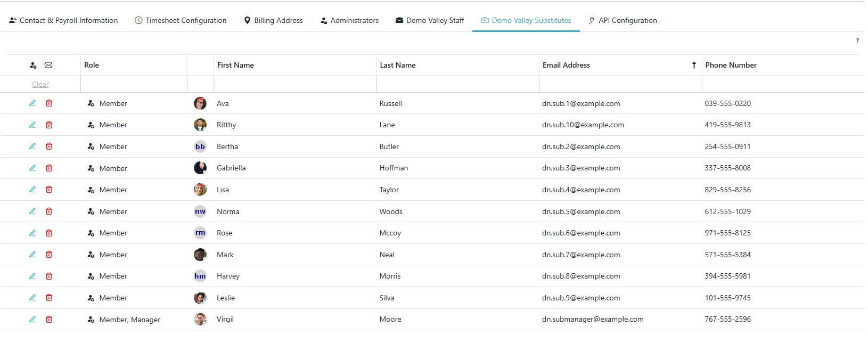This screenshot has width=868, height=343.
Task: Go to the Demo Valley Staff tab
Action: point(430,21)
